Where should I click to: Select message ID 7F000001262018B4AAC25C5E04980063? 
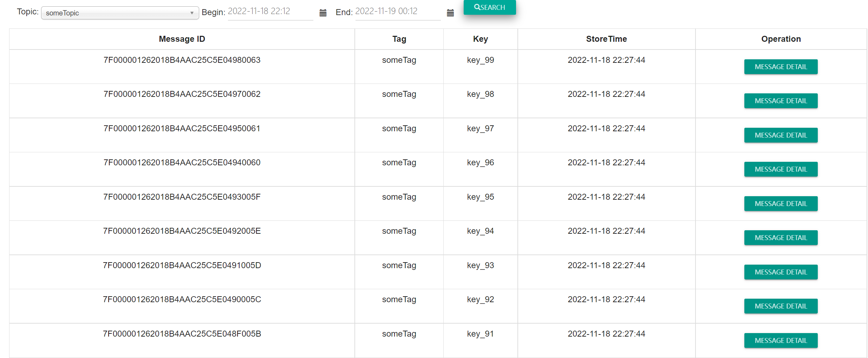pos(182,60)
